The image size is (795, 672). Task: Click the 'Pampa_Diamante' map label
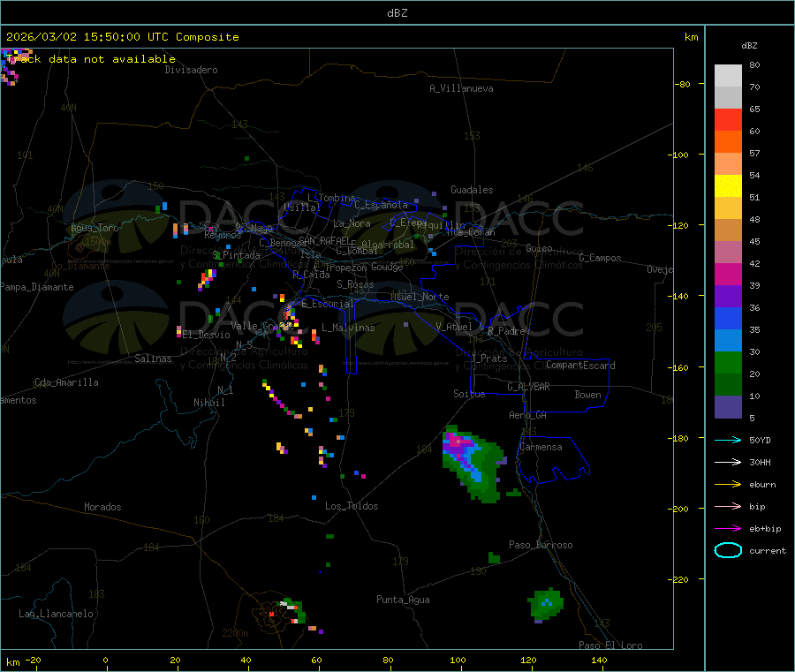(x=36, y=287)
